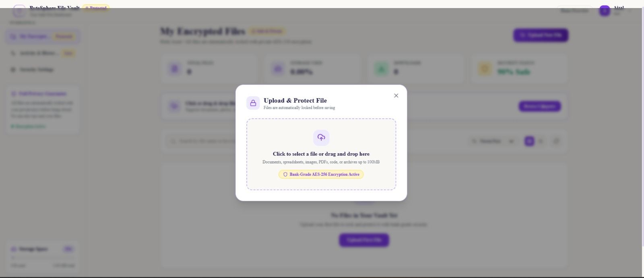
Task: Click the Upload First File button
Action: (364, 240)
